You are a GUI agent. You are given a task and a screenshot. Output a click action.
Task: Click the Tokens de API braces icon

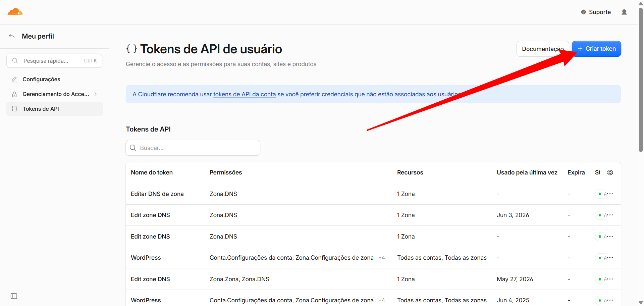(14, 109)
